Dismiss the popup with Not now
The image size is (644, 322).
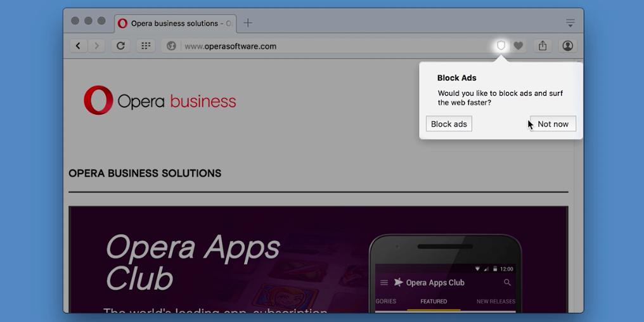tap(553, 124)
